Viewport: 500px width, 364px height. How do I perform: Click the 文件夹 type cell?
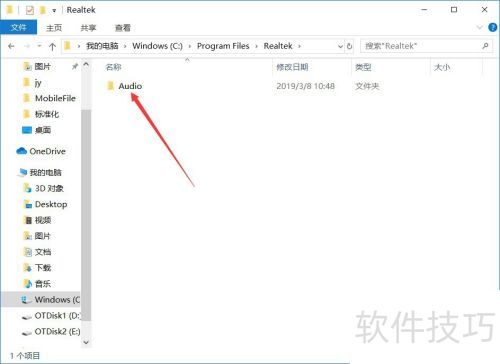(x=367, y=86)
